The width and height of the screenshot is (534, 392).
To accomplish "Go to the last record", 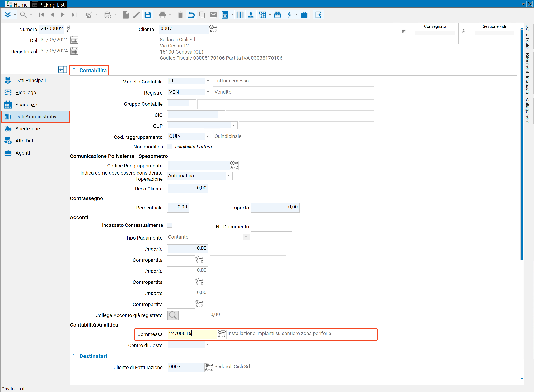I will [74, 15].
